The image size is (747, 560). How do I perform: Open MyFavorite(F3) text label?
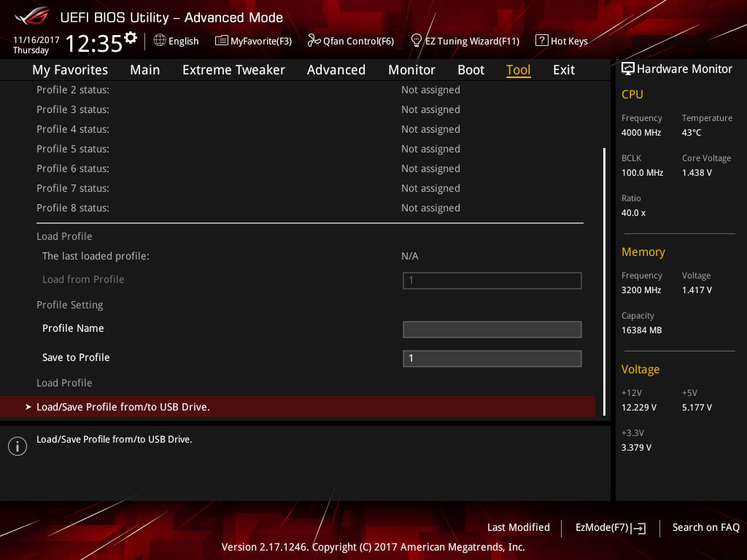(261, 42)
